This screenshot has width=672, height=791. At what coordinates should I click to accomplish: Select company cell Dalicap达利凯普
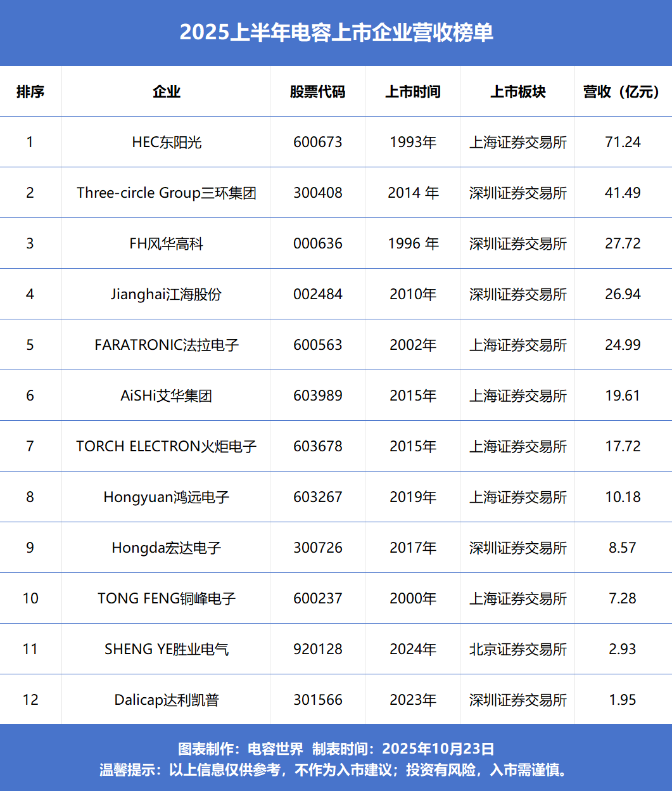pyautogui.click(x=167, y=700)
